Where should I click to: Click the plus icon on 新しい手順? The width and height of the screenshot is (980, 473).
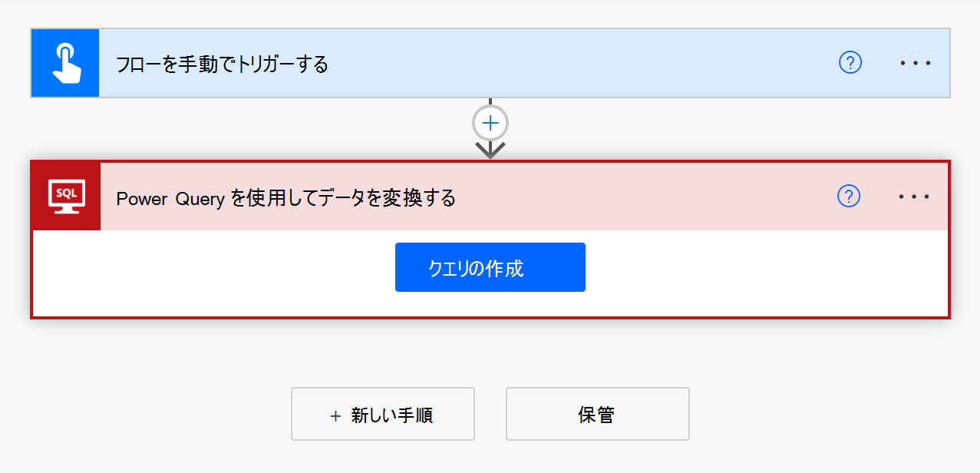(x=334, y=414)
